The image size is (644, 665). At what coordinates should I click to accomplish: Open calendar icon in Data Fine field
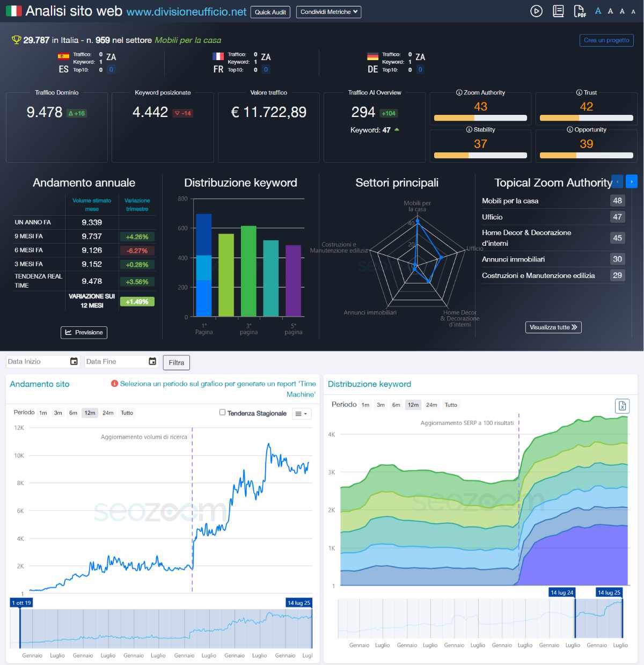pos(152,362)
